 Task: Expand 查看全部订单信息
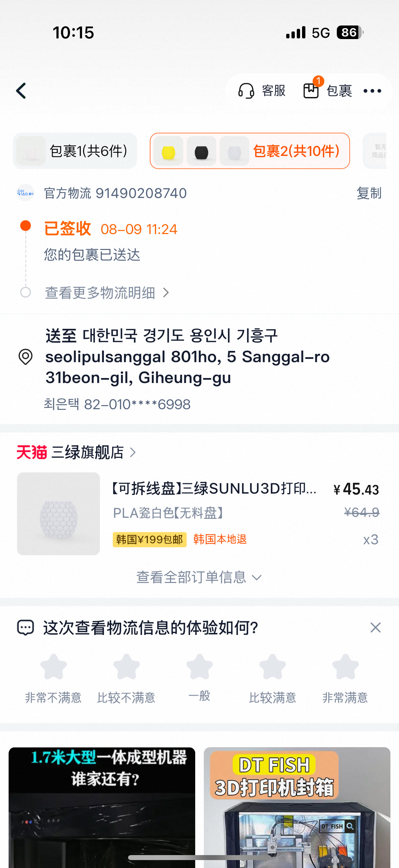click(x=199, y=577)
